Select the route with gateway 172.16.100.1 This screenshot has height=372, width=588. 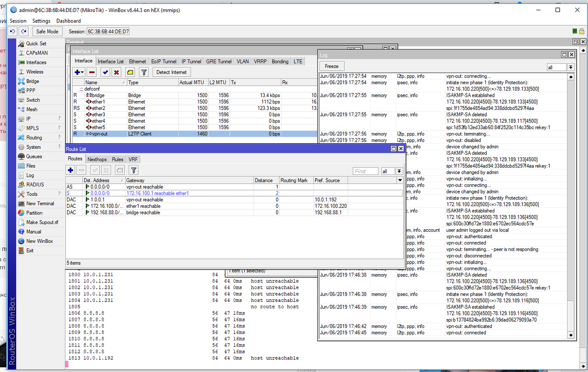234,193
